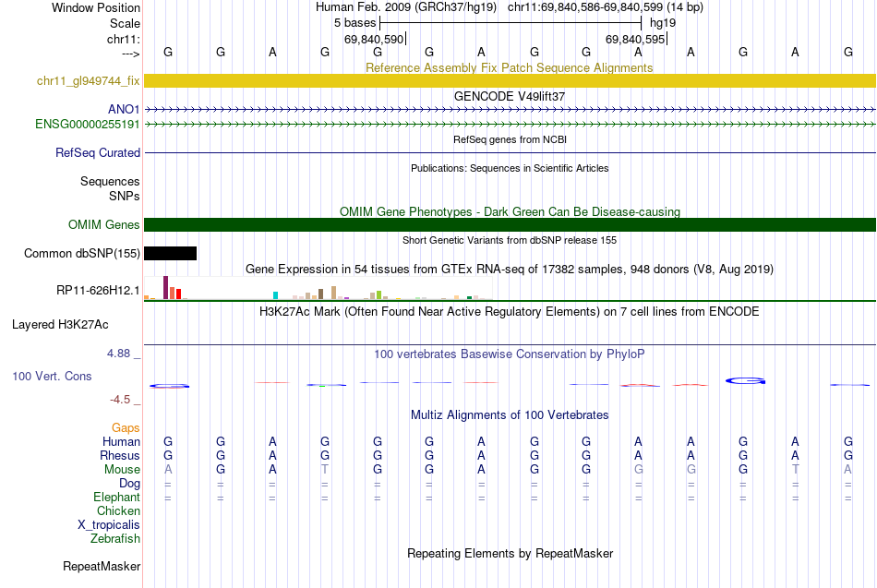
Task: Click the Scale label
Action: point(125,23)
